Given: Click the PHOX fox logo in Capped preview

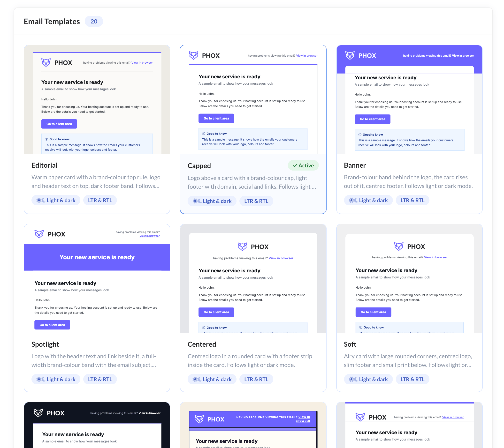Looking at the screenshot, I should click(194, 55).
